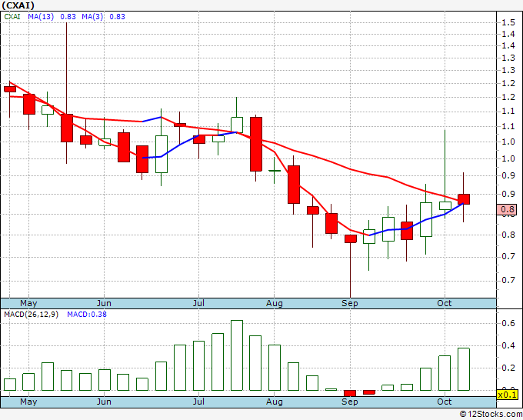Click the pink 0.8 current price tag

click(x=507, y=209)
